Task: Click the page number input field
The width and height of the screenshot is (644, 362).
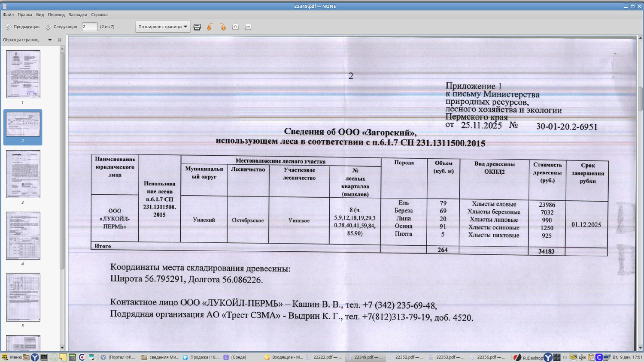Action: point(90,27)
